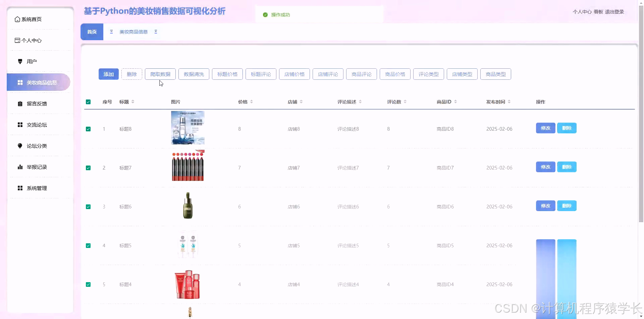The image size is (644, 319).
Task: Switch to the 首页 tab
Action: click(92, 31)
